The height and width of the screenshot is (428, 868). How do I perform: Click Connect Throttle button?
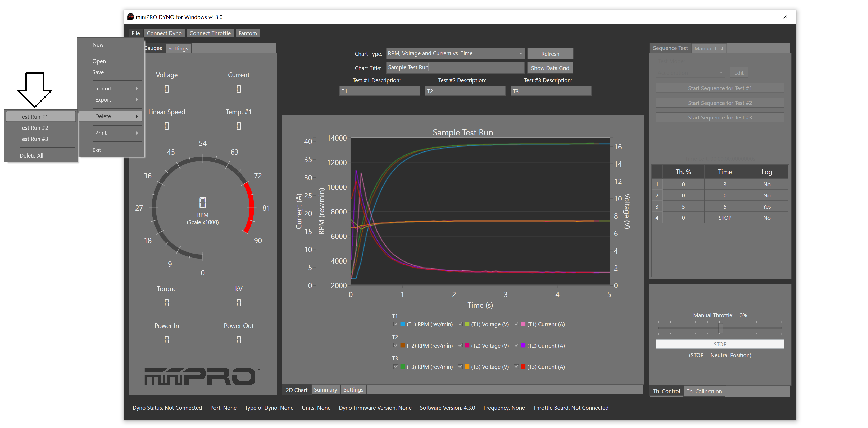pyautogui.click(x=210, y=33)
